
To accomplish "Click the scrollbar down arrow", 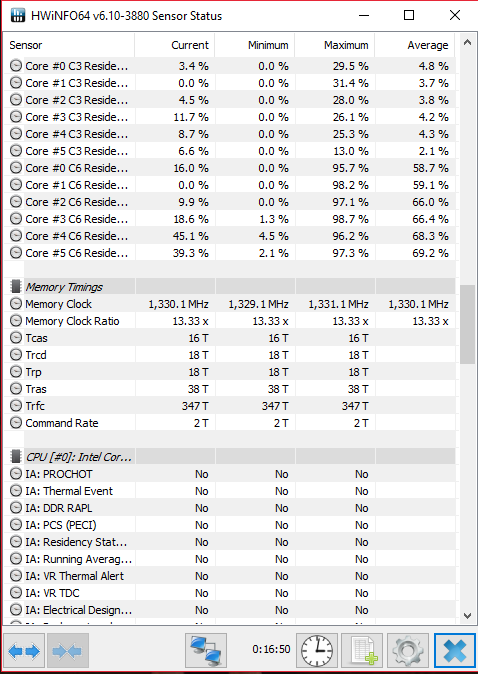I will [467, 616].
